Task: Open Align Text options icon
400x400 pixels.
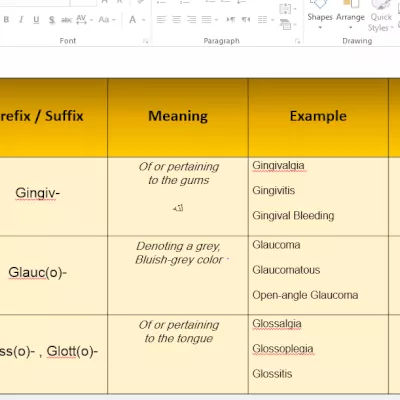Action: (287, 9)
